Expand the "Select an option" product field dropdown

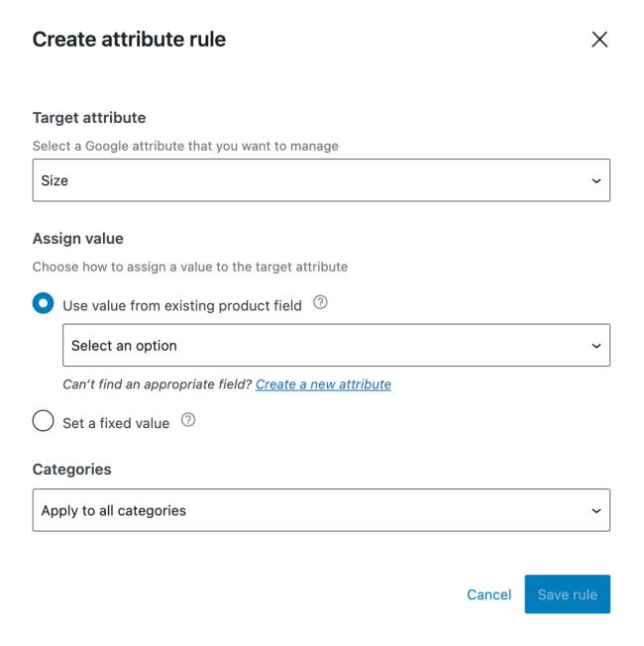coord(335,346)
